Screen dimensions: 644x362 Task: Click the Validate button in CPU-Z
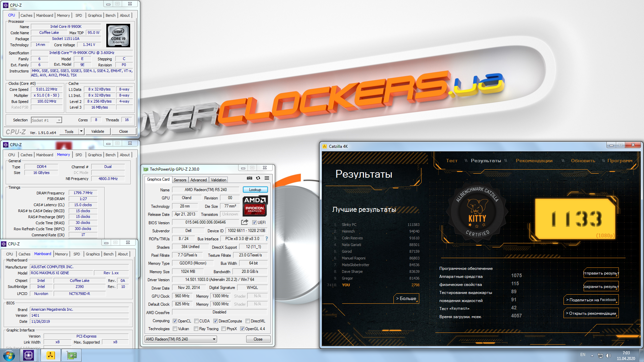coord(98,131)
